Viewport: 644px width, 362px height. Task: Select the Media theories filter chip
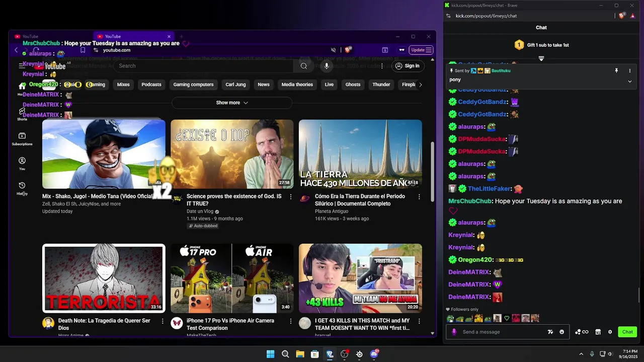point(297,84)
